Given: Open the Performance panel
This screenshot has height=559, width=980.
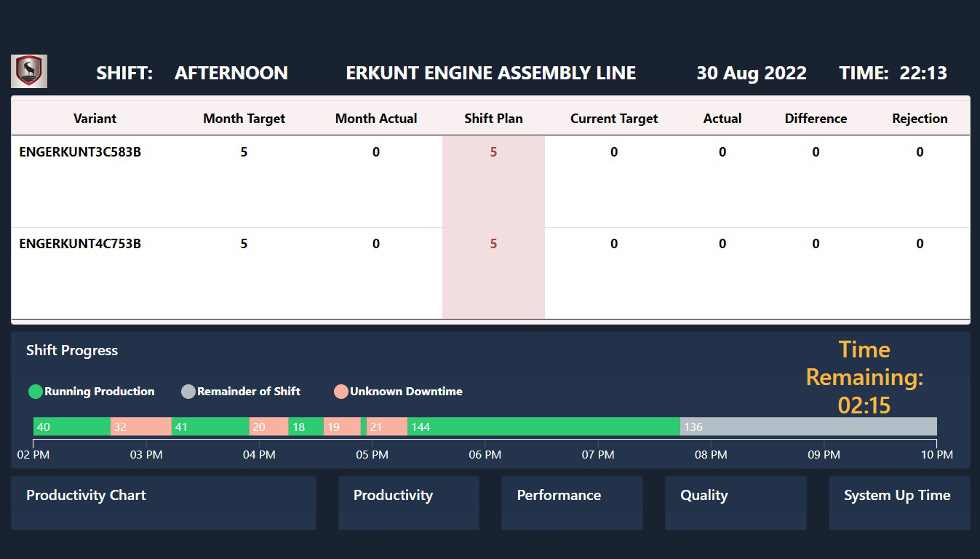Looking at the screenshot, I should 572,503.
